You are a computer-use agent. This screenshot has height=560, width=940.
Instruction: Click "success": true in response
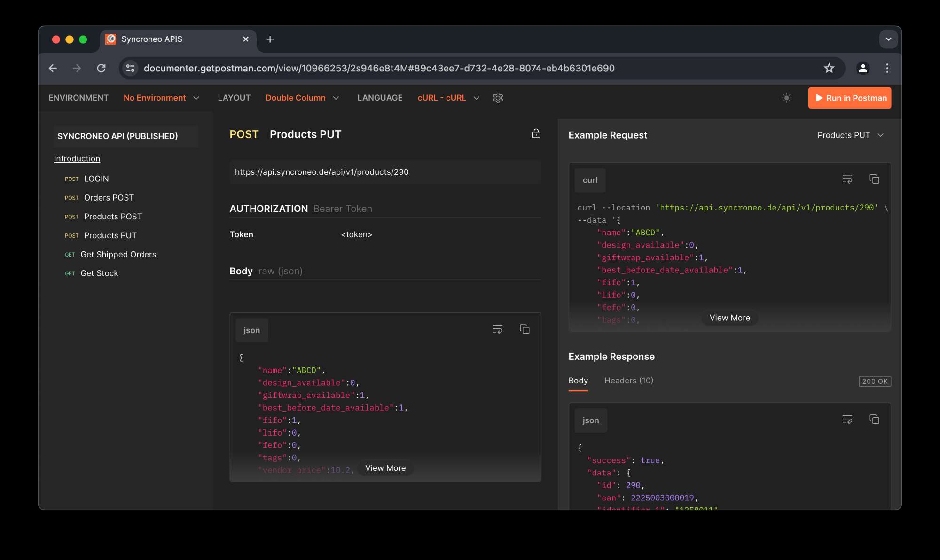pyautogui.click(x=625, y=460)
